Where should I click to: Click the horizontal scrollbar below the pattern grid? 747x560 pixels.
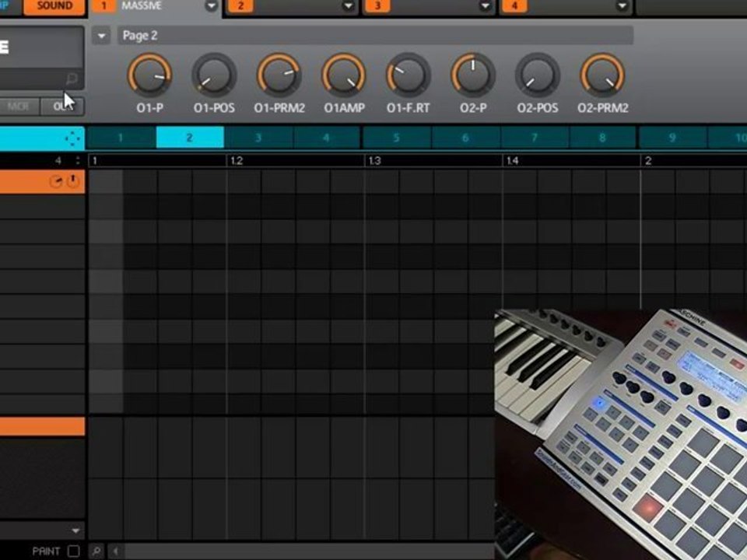(309, 551)
